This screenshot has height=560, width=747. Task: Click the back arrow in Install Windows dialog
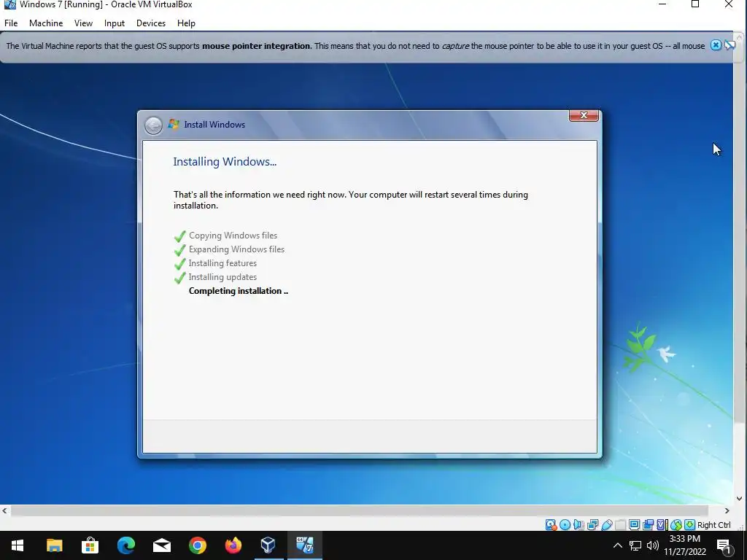(153, 125)
